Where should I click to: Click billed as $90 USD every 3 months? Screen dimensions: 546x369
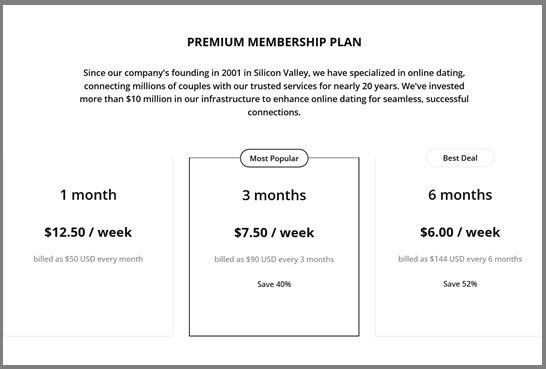pyautogui.click(x=274, y=259)
